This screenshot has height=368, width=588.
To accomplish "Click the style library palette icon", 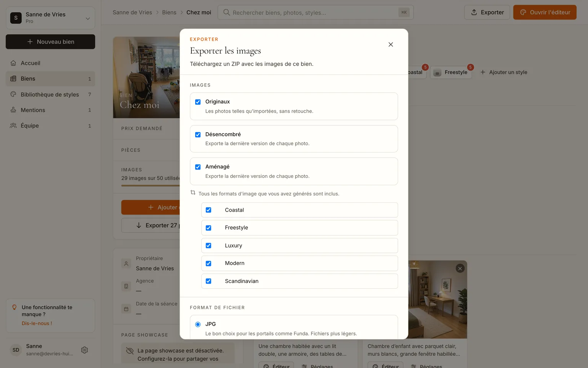I will [13, 94].
